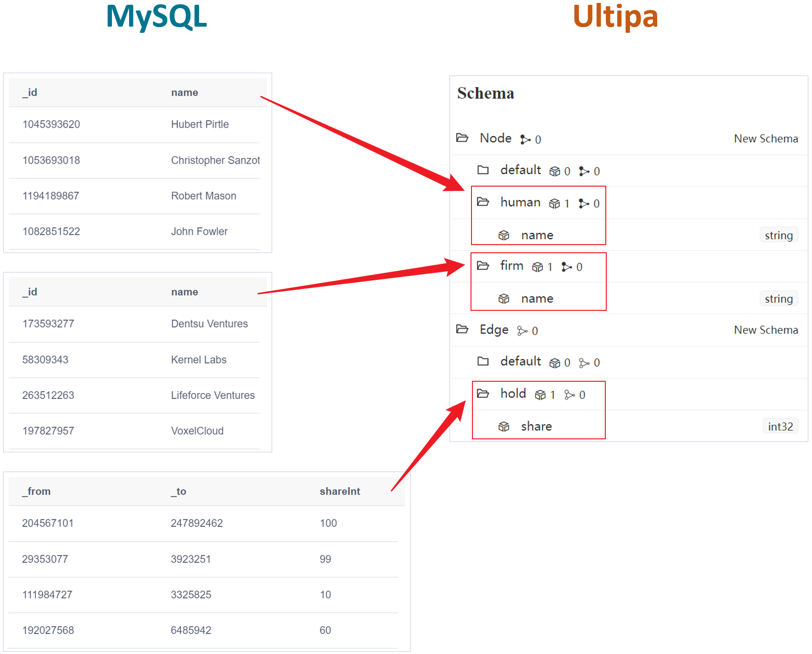Screen dimensions: 812x654
Task: Click New Schema beside Edge
Action: pos(766,330)
